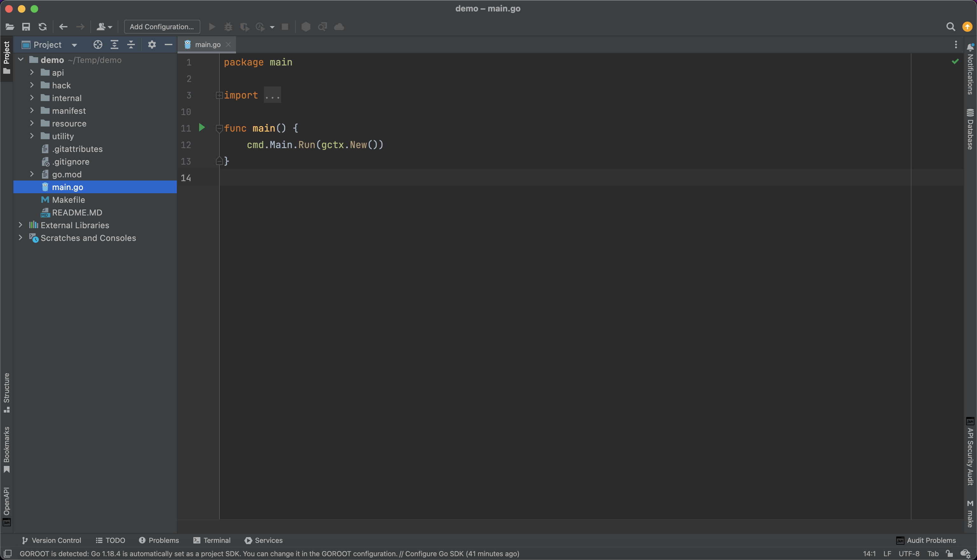Select Makefile in the project tree
The image size is (977, 560).
tap(68, 200)
